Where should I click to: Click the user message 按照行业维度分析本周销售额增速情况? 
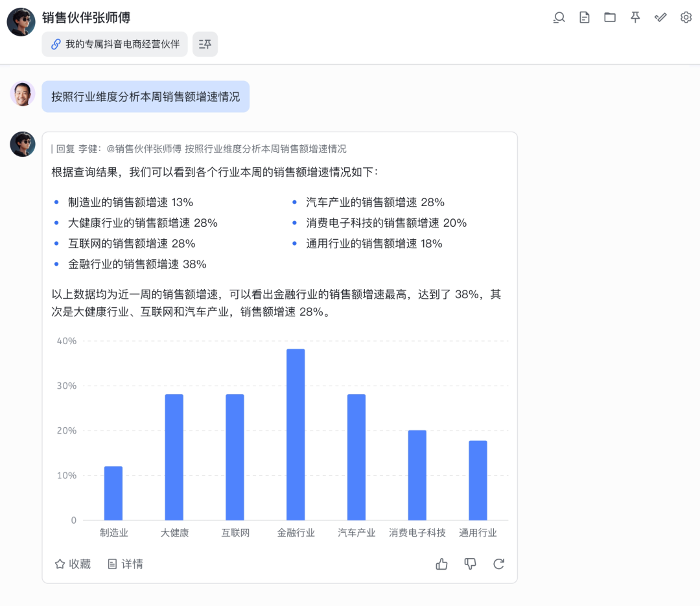click(146, 97)
